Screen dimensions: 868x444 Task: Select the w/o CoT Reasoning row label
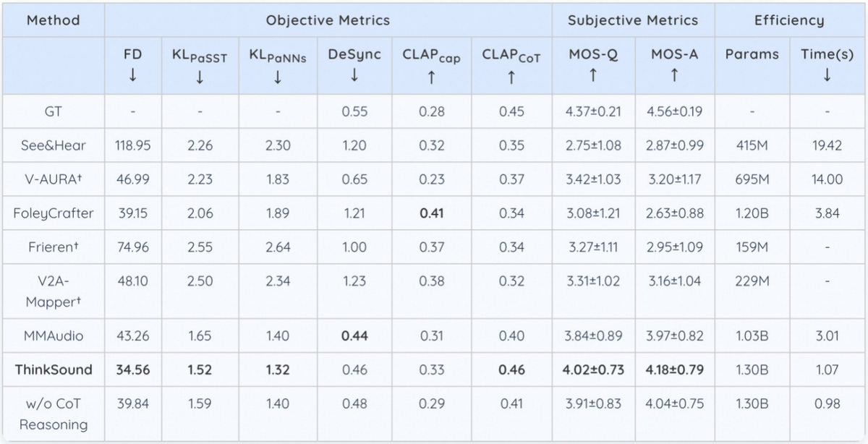pos(54,414)
